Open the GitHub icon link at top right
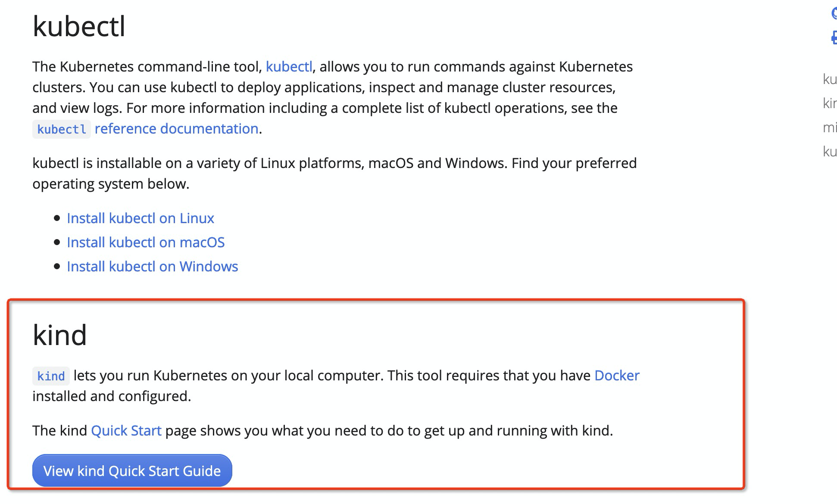 (834, 13)
